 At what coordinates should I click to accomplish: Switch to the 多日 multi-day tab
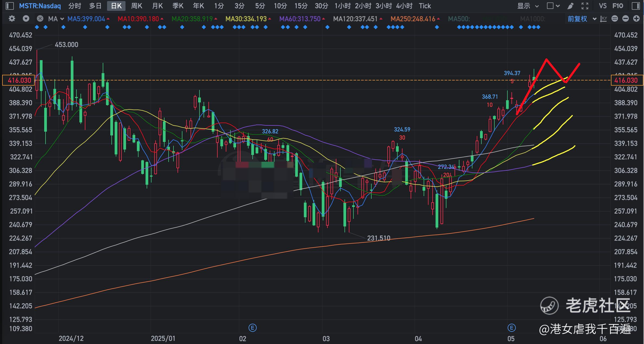click(x=95, y=6)
